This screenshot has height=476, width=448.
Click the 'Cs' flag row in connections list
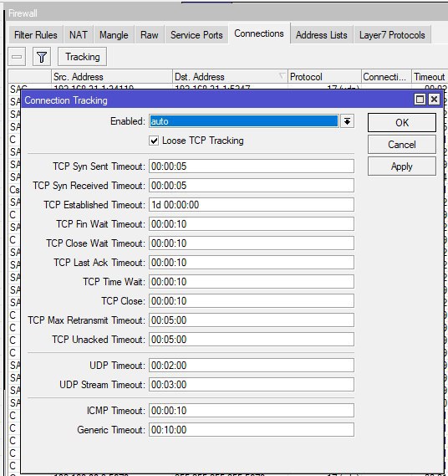14,190
